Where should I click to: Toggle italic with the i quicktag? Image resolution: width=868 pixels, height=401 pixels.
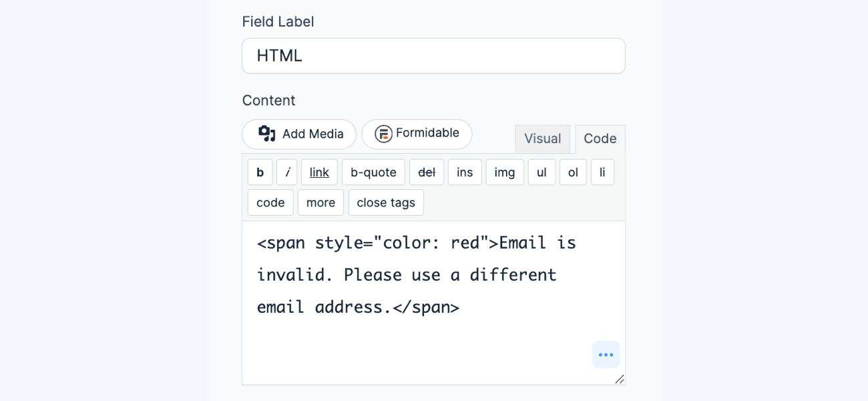(x=286, y=172)
